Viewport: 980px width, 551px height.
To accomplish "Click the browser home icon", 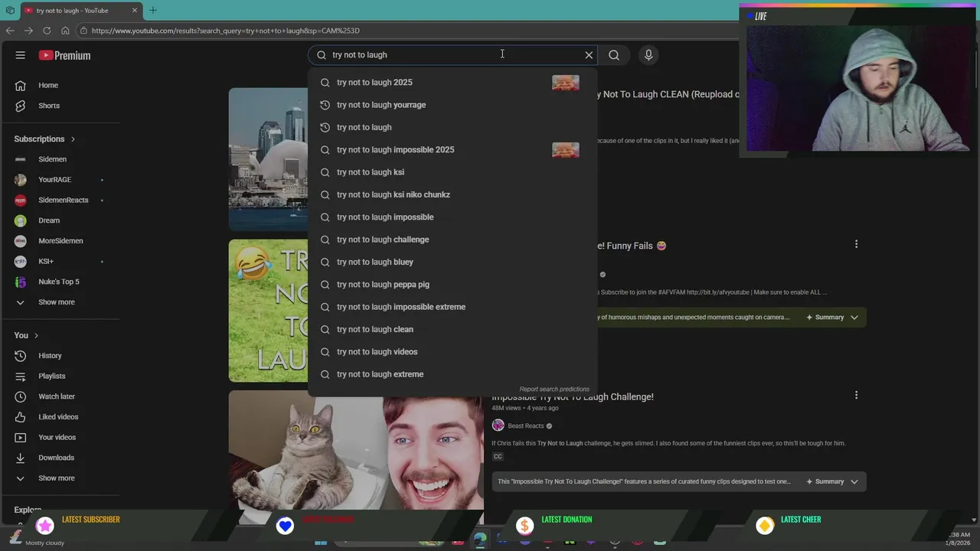I will pyautogui.click(x=65, y=31).
